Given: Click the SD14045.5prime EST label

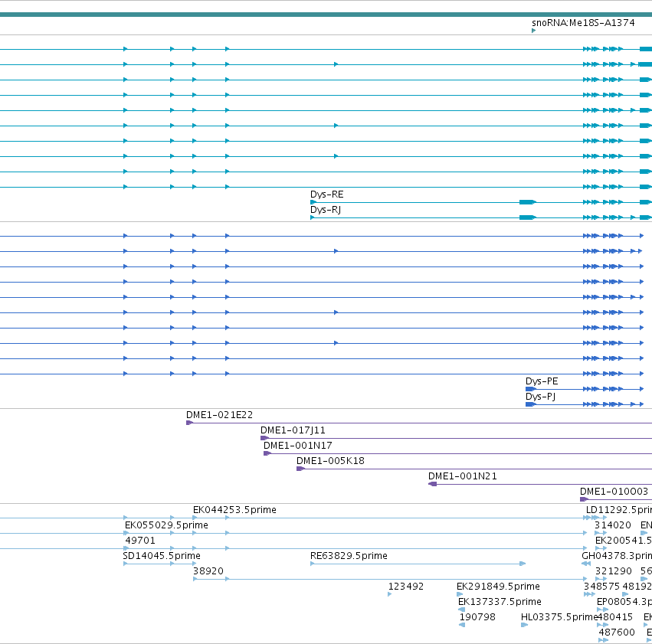Looking at the screenshot, I should point(162,556).
